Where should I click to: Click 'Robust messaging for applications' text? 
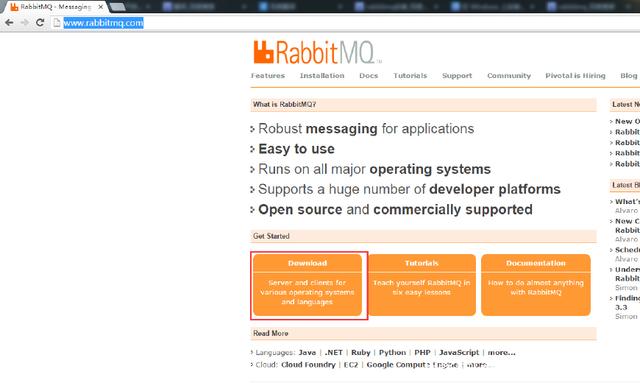pos(366,129)
